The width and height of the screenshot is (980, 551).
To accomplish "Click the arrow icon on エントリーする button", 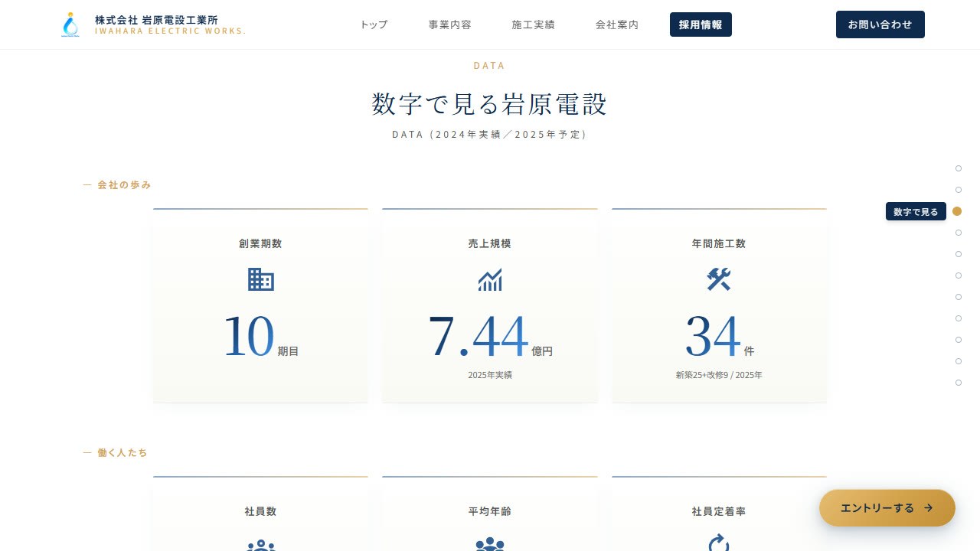I will click(x=929, y=508).
